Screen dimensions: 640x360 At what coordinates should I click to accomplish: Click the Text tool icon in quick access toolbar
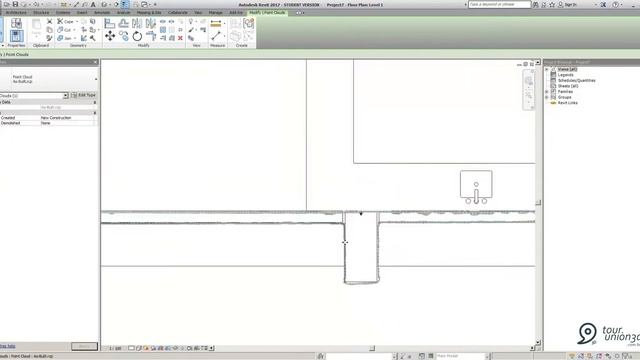coord(93,4)
